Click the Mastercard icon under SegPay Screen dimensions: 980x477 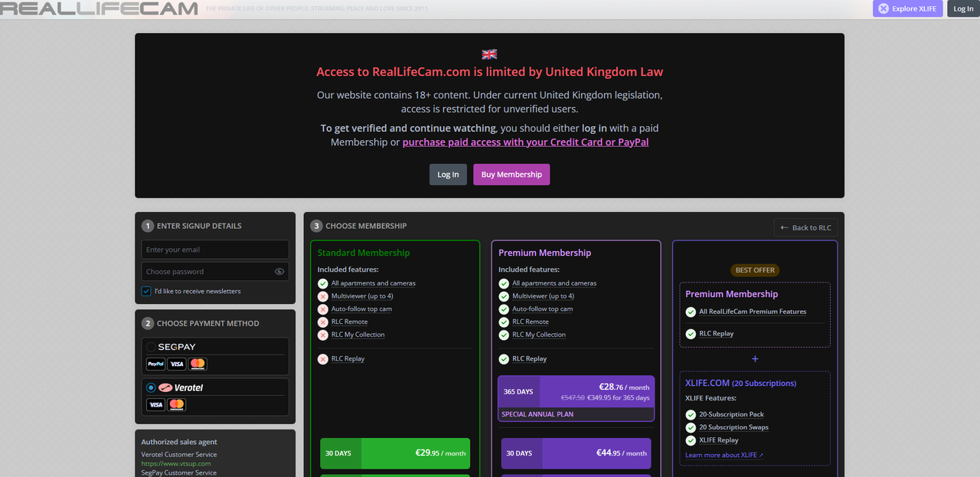[x=198, y=364]
